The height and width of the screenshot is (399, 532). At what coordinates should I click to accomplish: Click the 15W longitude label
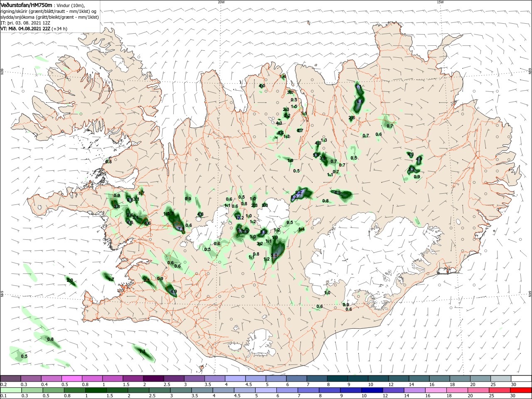click(x=440, y=2)
